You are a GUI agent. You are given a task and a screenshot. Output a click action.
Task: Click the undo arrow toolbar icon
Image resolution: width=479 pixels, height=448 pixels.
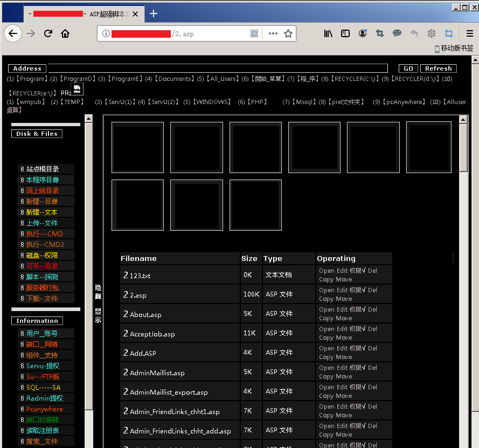pos(414,33)
